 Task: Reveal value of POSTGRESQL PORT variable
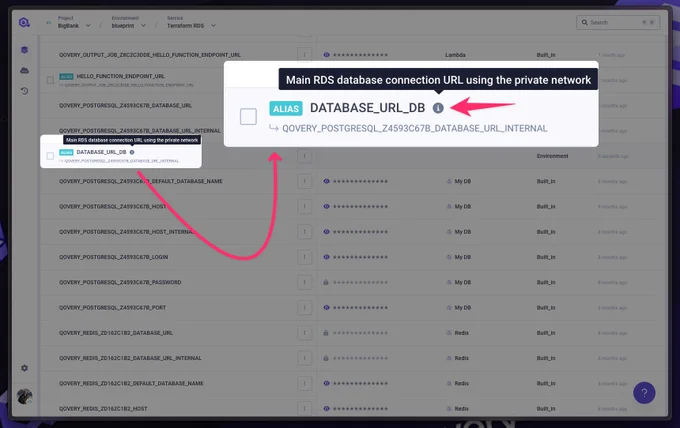click(327, 307)
